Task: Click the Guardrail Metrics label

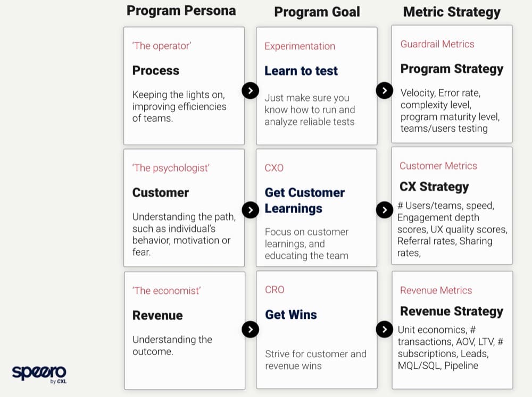Action: click(x=437, y=44)
